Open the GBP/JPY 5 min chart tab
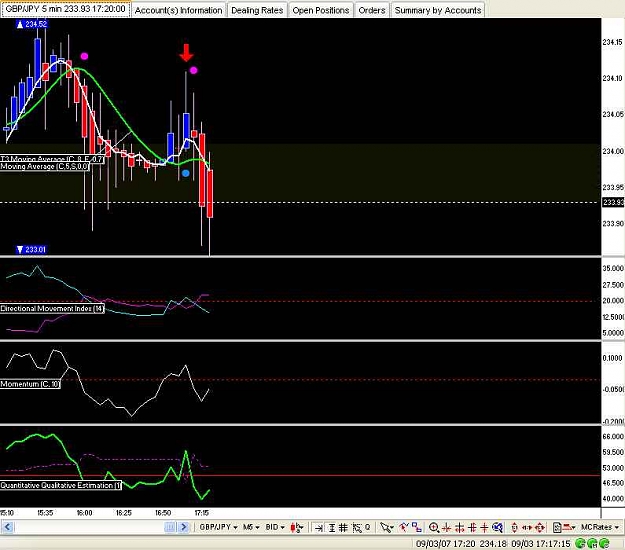The width and height of the screenshot is (625, 550). point(65,9)
